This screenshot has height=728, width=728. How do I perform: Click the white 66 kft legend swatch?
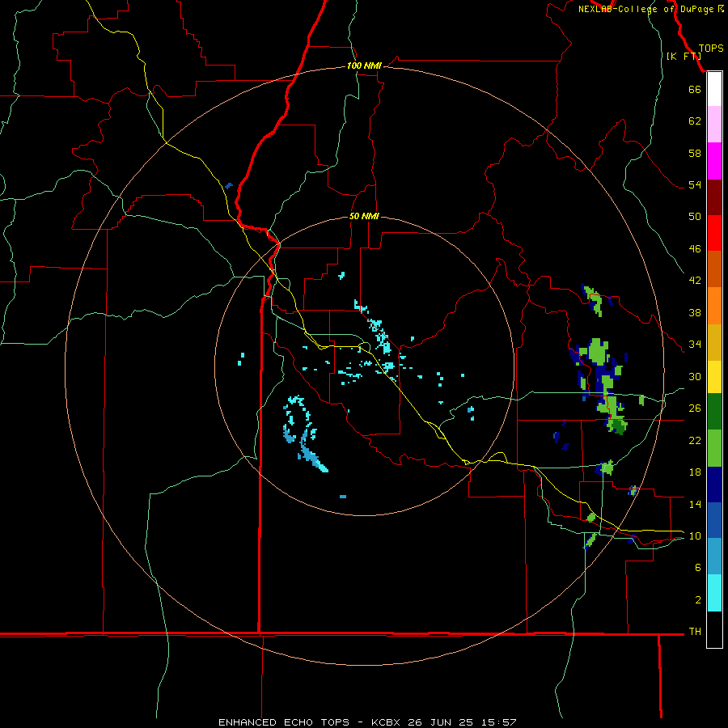[714, 89]
